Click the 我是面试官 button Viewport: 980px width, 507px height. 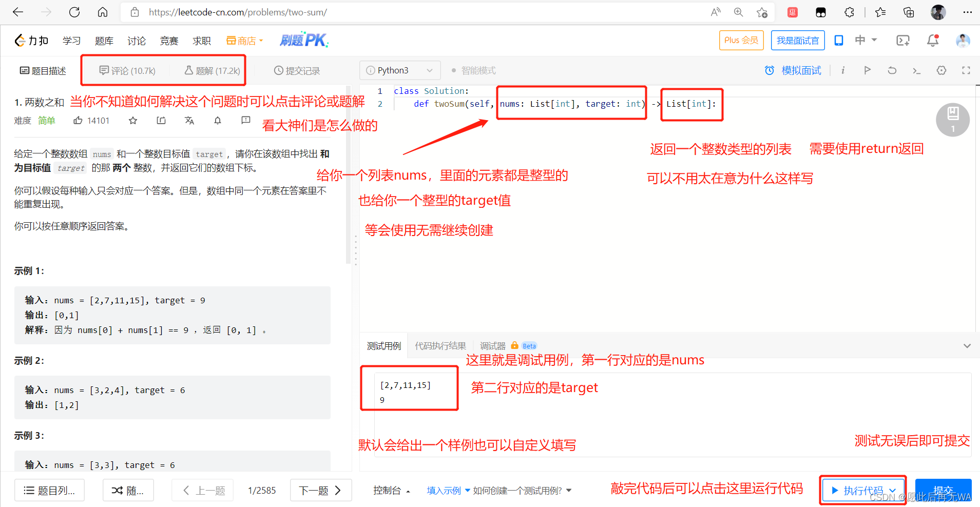coord(798,40)
